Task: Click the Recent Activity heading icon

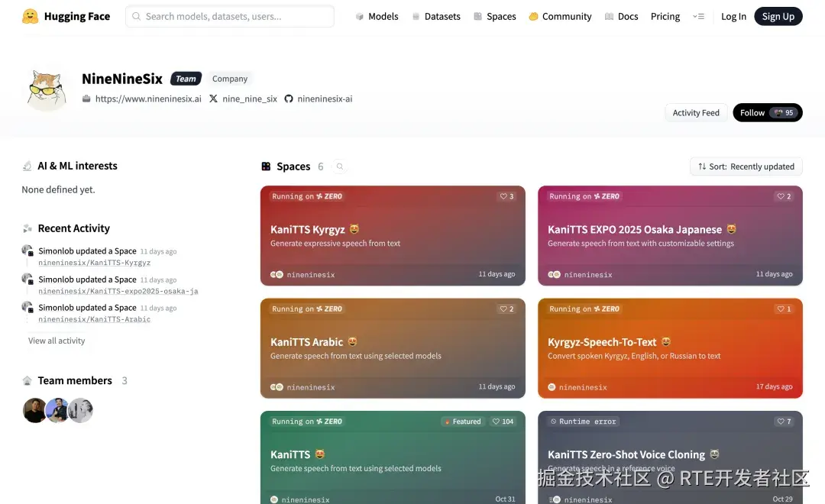Action: point(27,228)
